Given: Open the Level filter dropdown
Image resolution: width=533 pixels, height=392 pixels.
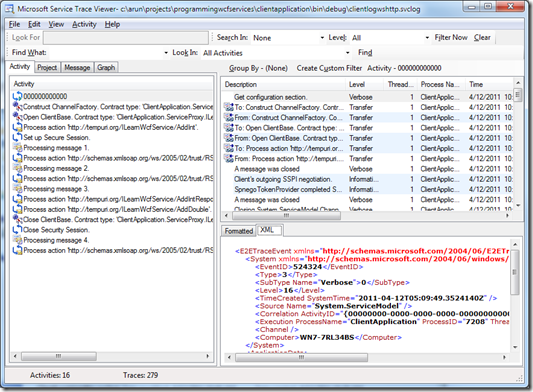Looking at the screenshot, I should pos(427,38).
